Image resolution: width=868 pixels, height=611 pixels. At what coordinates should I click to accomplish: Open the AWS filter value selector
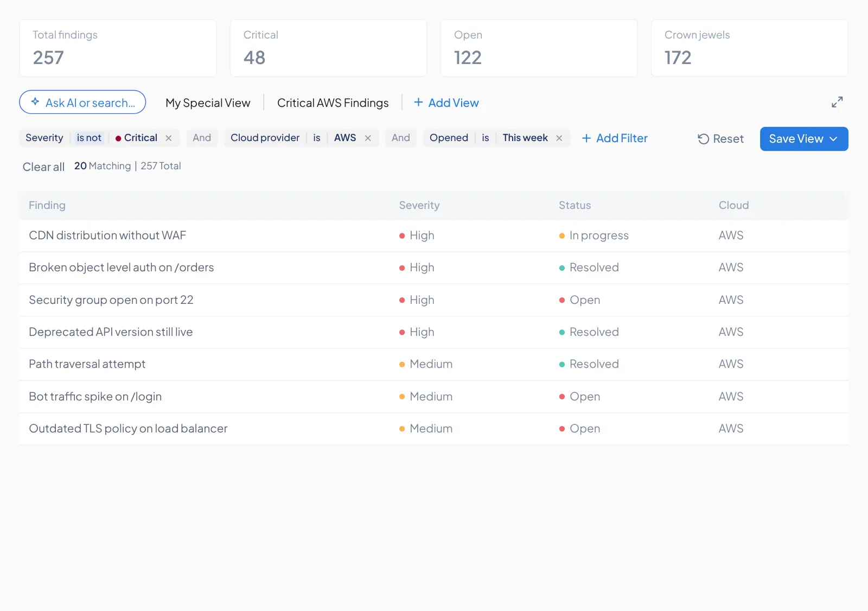pyautogui.click(x=345, y=138)
